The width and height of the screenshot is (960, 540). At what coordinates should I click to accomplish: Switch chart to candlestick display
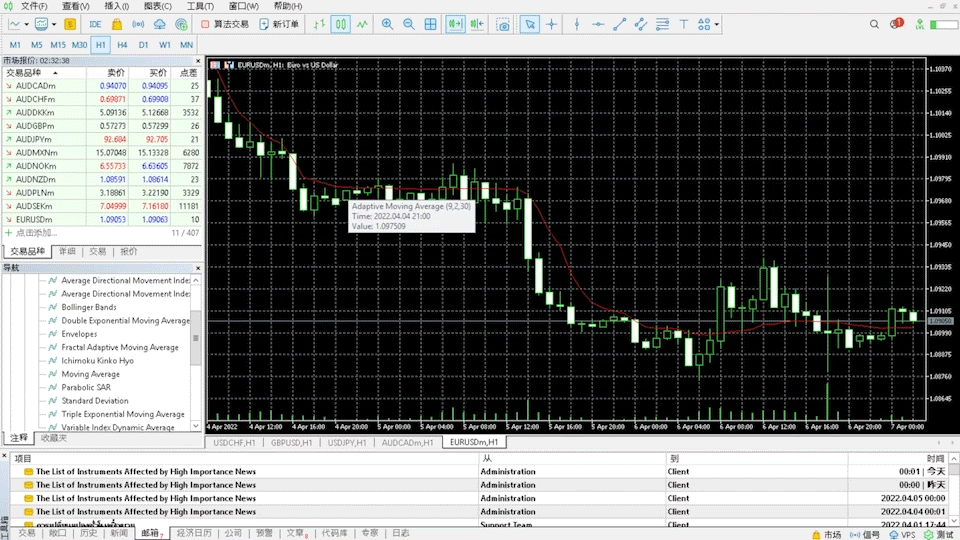point(341,24)
